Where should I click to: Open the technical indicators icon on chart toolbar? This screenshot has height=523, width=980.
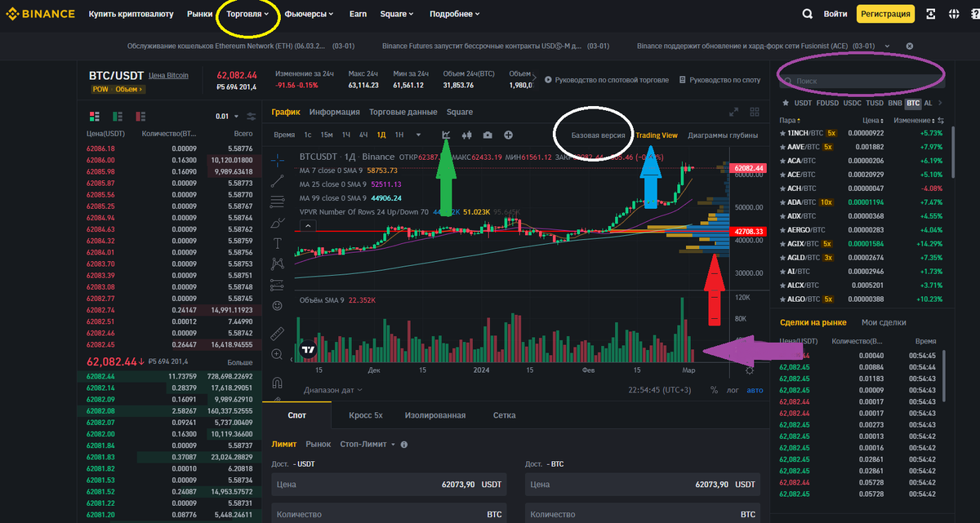pyautogui.click(x=447, y=135)
